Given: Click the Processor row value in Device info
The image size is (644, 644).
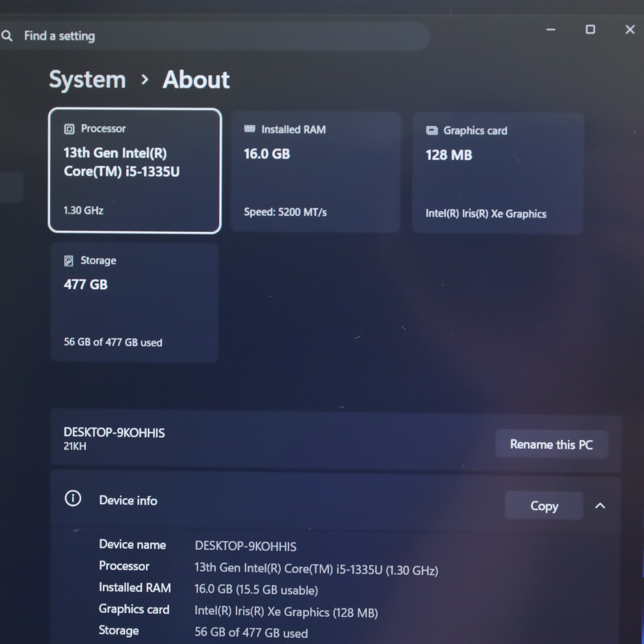Looking at the screenshot, I should (x=316, y=569).
